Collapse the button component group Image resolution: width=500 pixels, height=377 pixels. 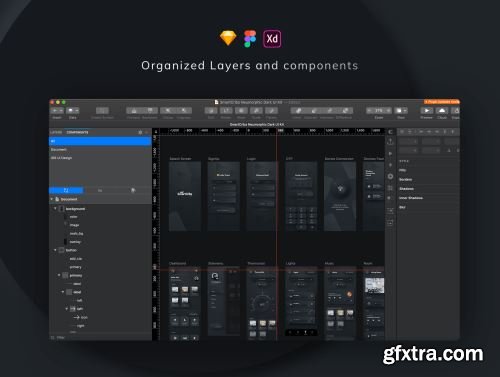click(x=55, y=250)
